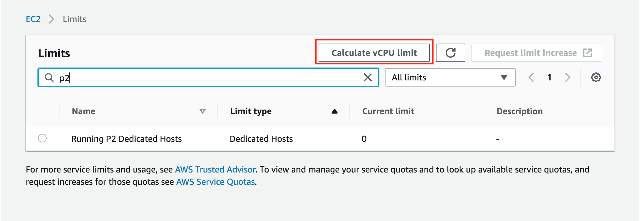Click the refresh limits icon button

(x=450, y=53)
